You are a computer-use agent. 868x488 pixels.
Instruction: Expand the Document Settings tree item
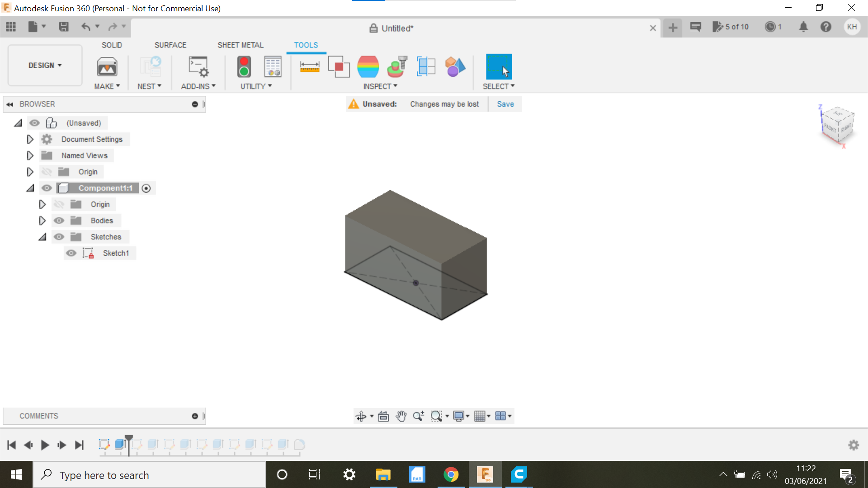[x=30, y=139]
